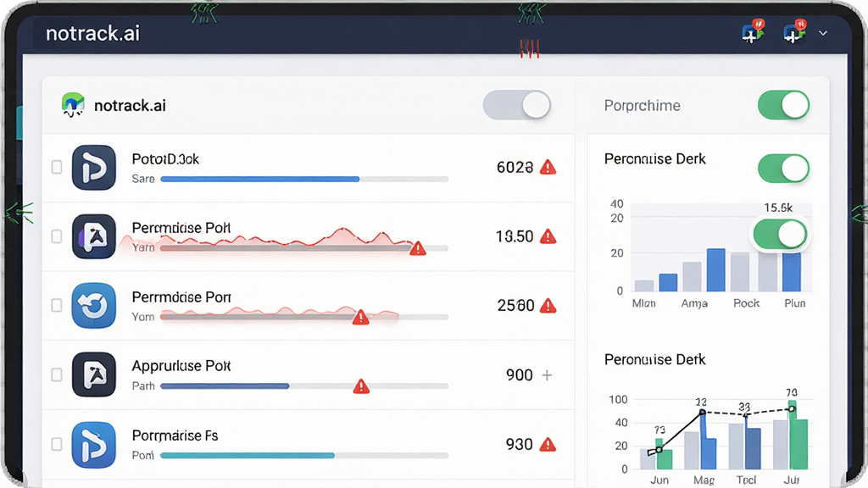Click the blue progress bar in the 6028 row

point(260,180)
